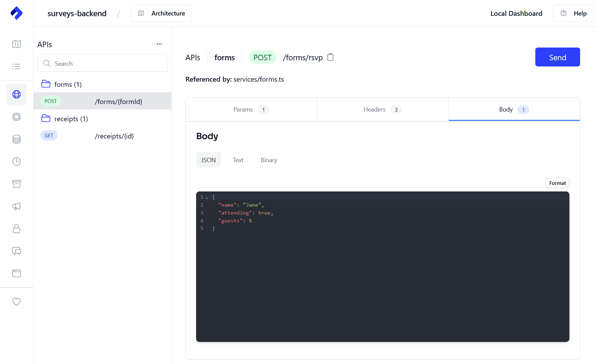Open the database icon in sidebar
597x364 pixels.
[17, 139]
